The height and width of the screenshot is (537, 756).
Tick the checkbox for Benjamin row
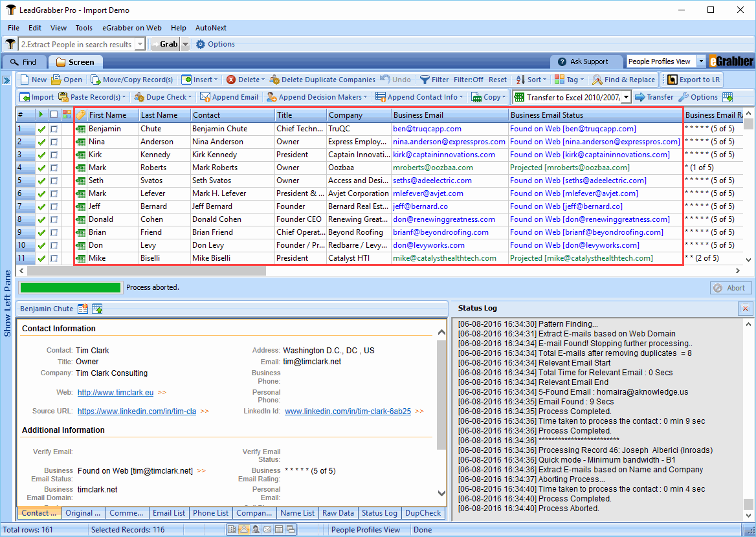(x=54, y=129)
